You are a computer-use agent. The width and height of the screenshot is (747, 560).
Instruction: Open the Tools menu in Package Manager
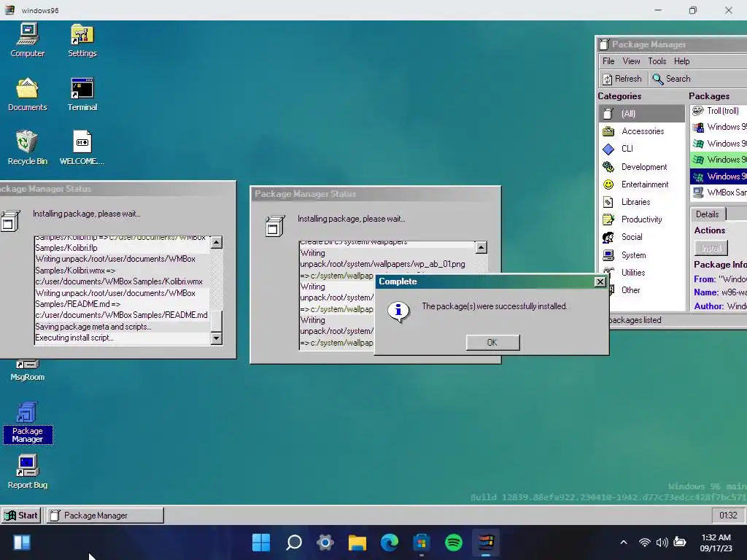[657, 61]
